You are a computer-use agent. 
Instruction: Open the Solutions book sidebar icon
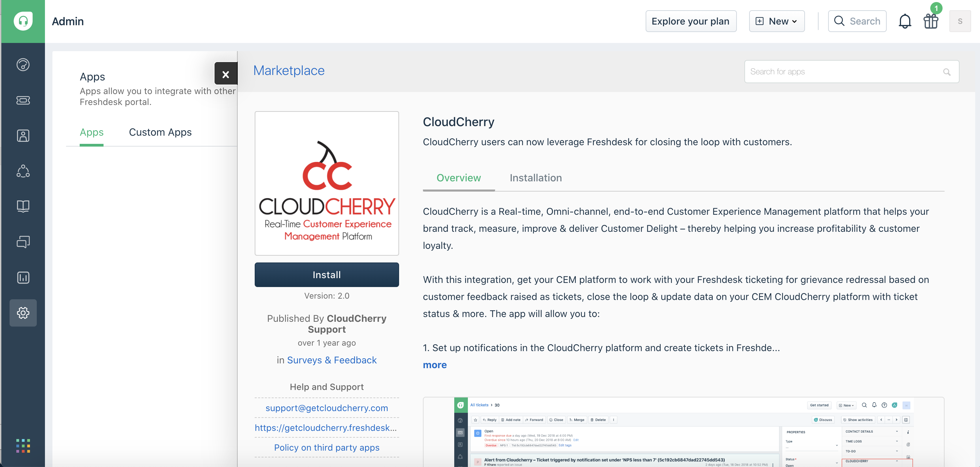pos(23,206)
